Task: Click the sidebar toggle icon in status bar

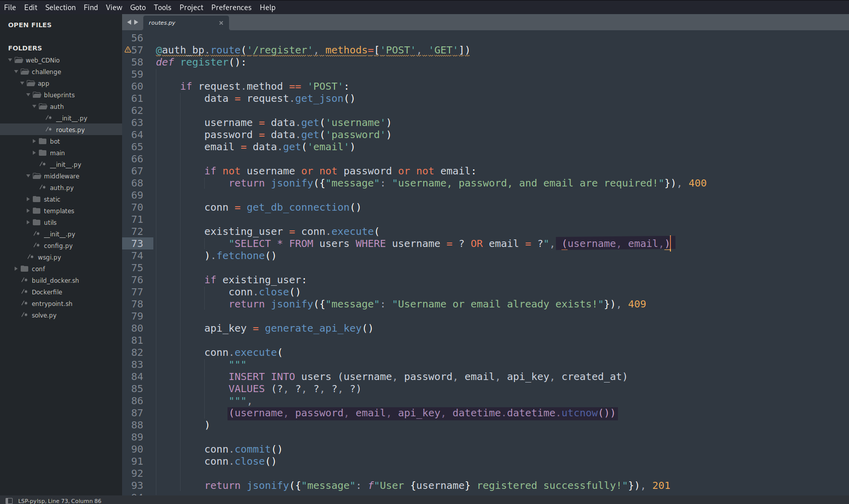Action: coord(9,500)
